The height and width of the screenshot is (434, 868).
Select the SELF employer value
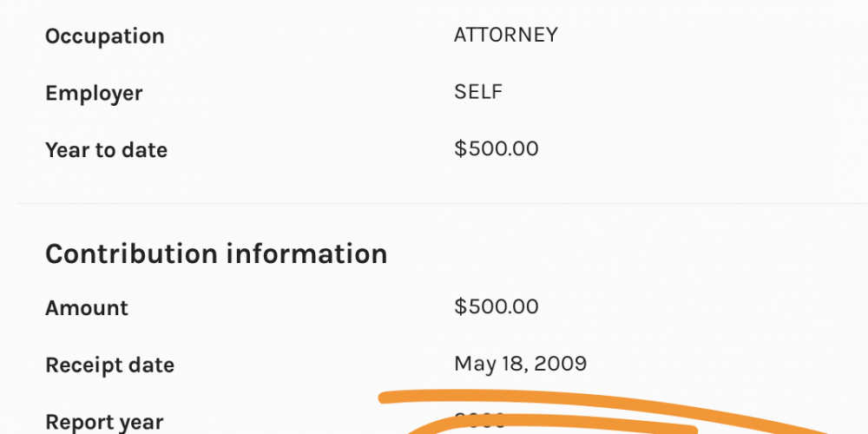(478, 91)
